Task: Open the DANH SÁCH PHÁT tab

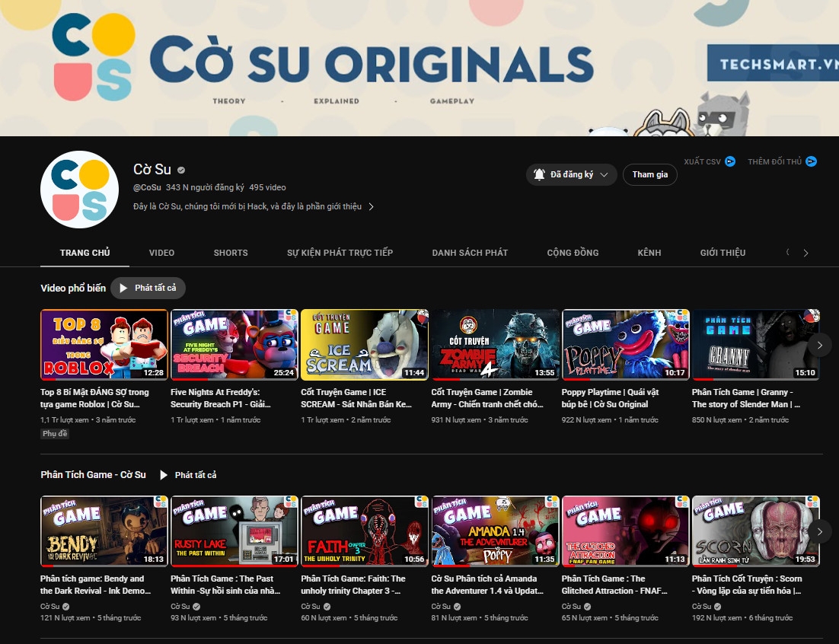Action: (x=470, y=253)
